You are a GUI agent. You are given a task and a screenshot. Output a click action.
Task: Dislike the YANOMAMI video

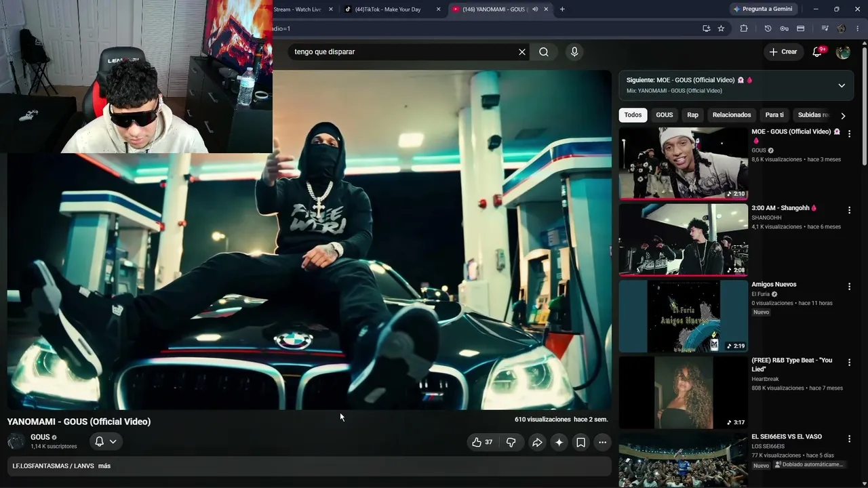[511, 443]
